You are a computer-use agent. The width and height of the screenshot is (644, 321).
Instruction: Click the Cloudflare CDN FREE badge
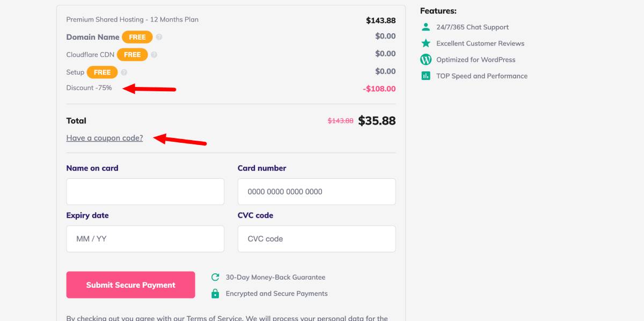coord(132,55)
